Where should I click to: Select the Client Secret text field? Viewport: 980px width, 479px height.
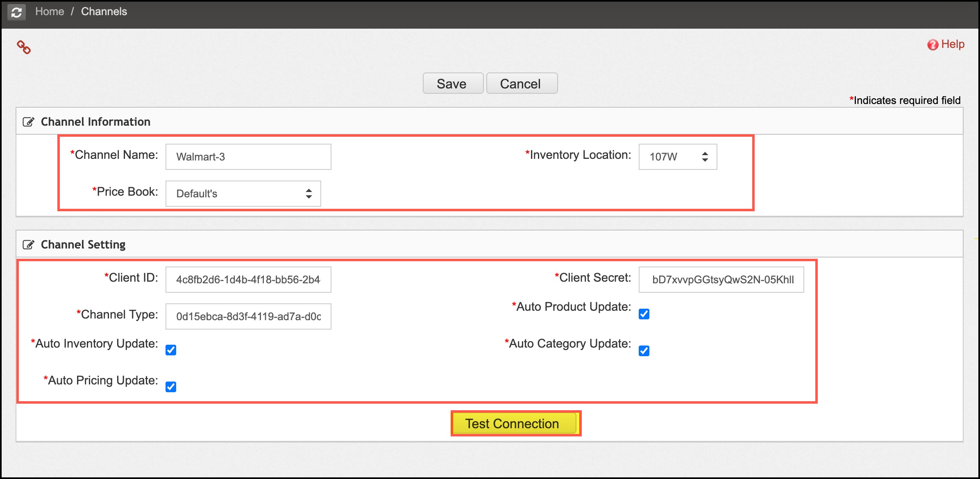click(x=721, y=280)
